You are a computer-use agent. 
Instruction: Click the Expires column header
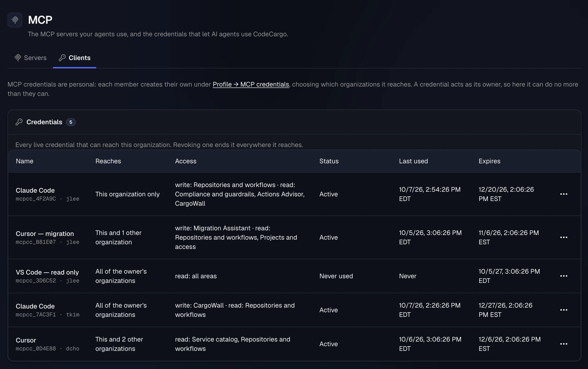[x=489, y=161]
